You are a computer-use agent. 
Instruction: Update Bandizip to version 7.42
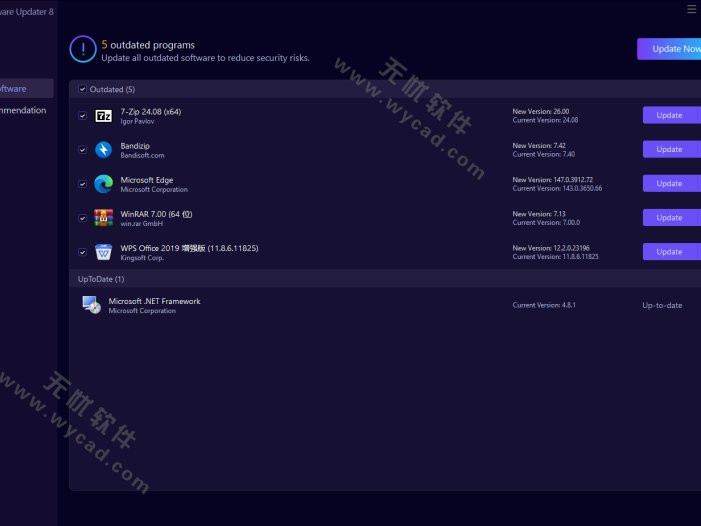click(672, 149)
